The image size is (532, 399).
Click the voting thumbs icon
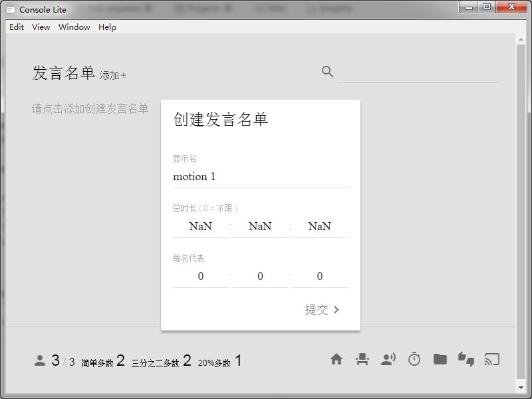[466, 359]
